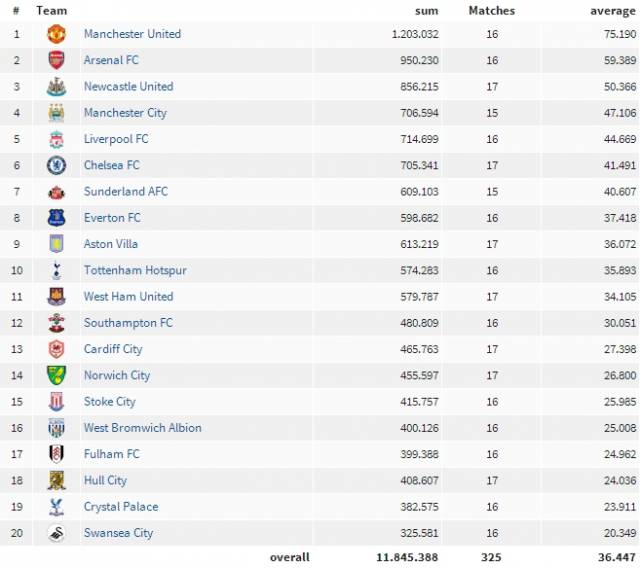Sort by the Matches column header

(492, 11)
